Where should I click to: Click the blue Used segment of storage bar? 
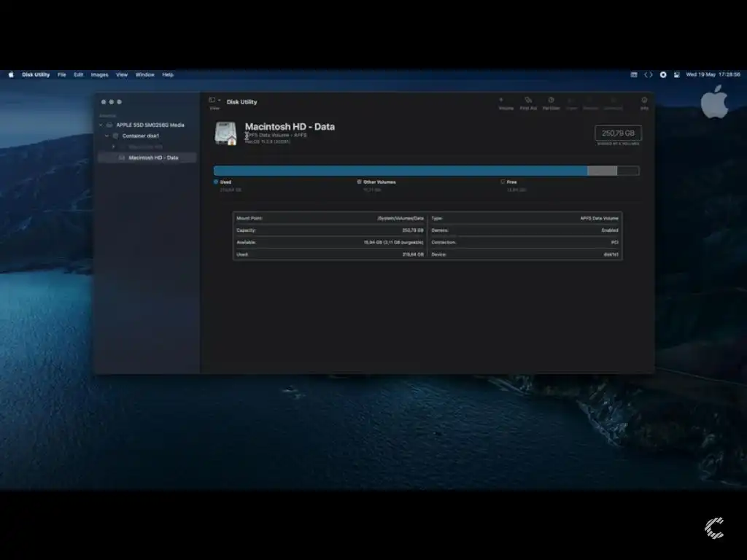[x=400, y=171]
